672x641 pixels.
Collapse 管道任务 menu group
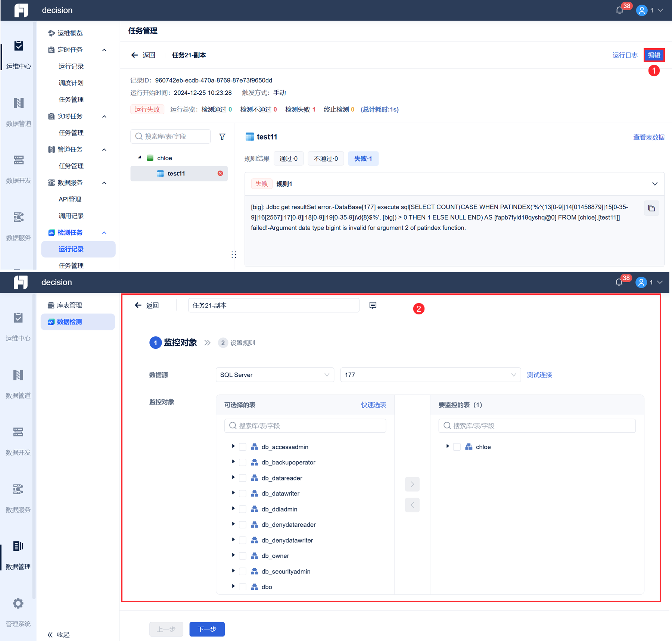104,150
